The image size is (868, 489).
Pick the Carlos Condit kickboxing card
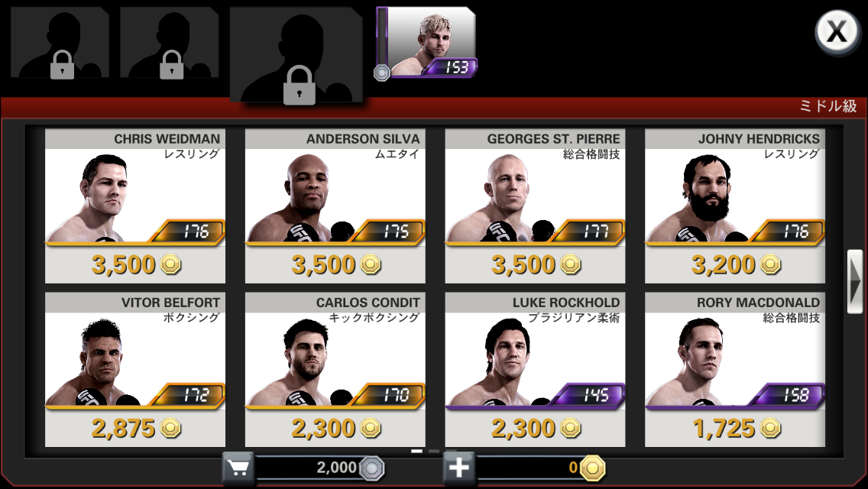335,369
